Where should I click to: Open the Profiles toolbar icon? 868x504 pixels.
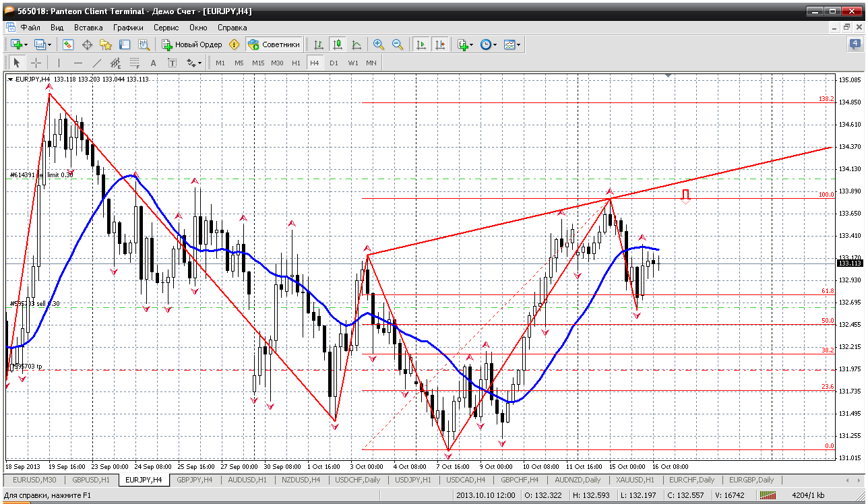(40, 44)
